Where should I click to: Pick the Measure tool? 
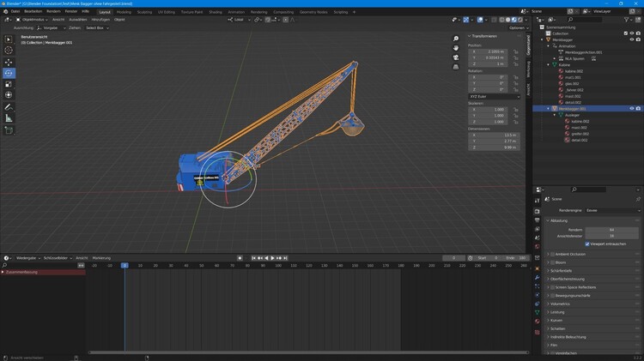click(x=9, y=117)
